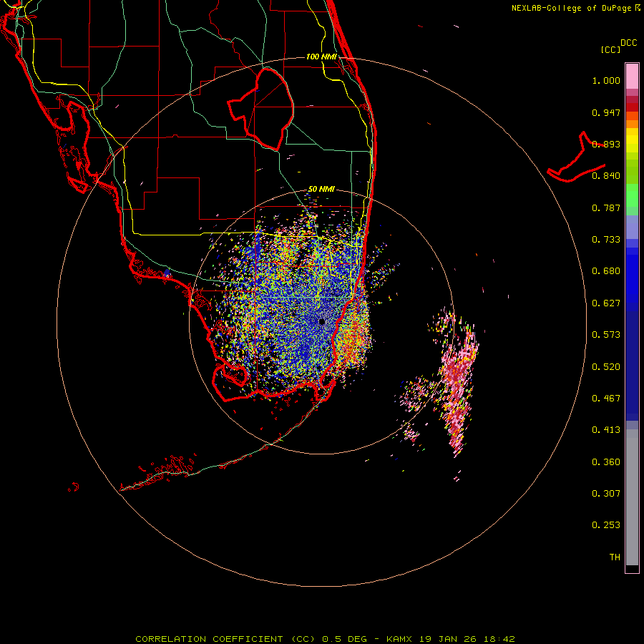
Task: Click the Correlation Coefficient KAMX caption text
Action: (325, 639)
